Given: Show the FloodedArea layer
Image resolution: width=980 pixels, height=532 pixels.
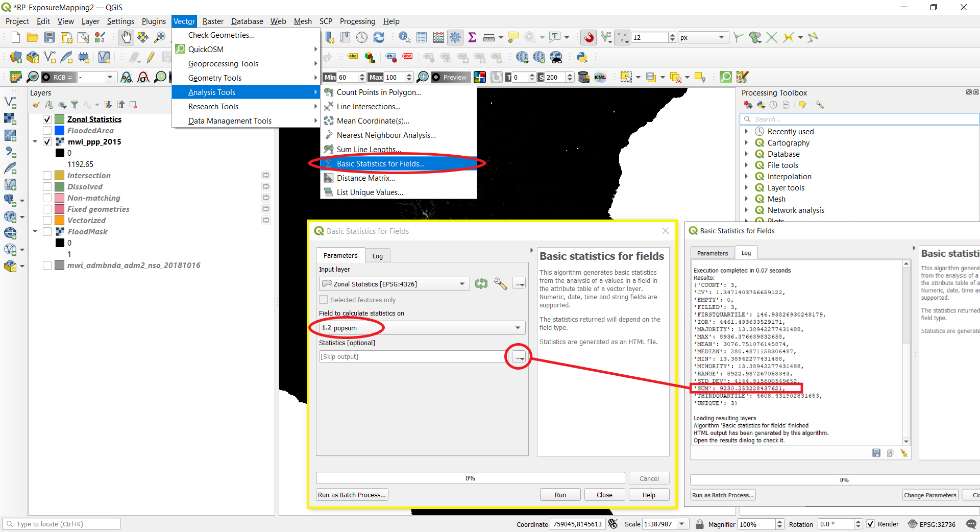Looking at the screenshot, I should point(46,131).
